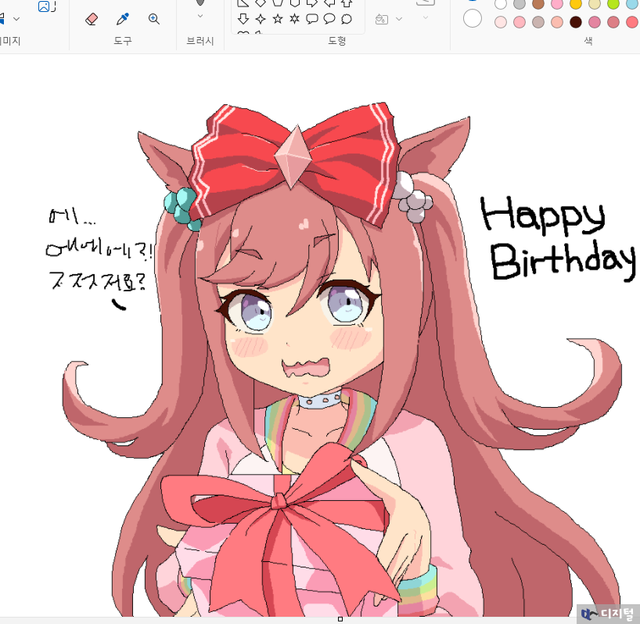Choose the right arrow shape
This screenshot has width=640, height=624.
(x=312, y=3)
